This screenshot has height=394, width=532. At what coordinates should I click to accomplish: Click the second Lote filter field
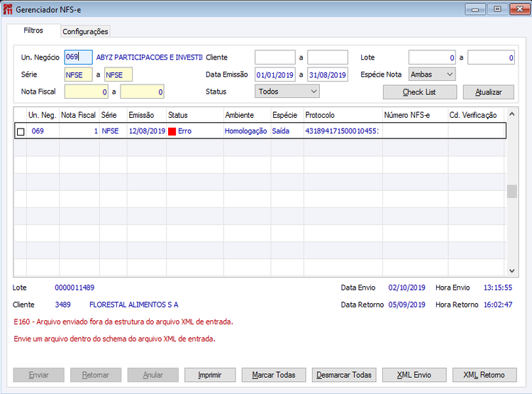(x=492, y=58)
